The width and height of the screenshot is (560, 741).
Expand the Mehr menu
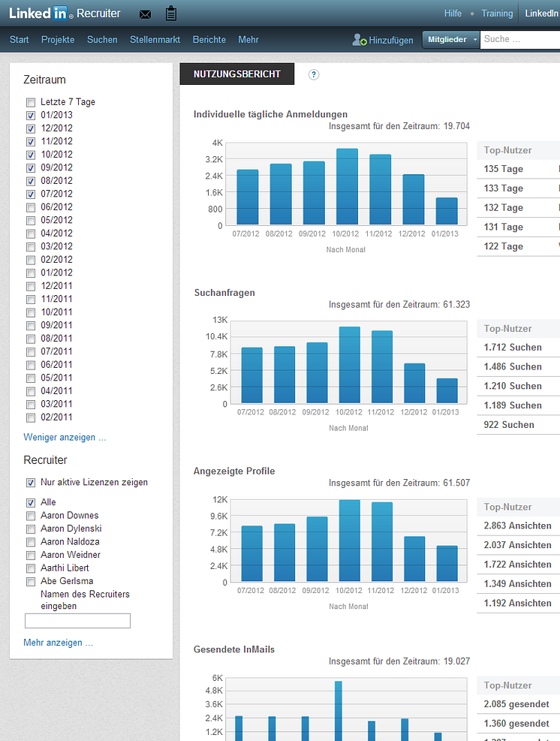(248, 40)
